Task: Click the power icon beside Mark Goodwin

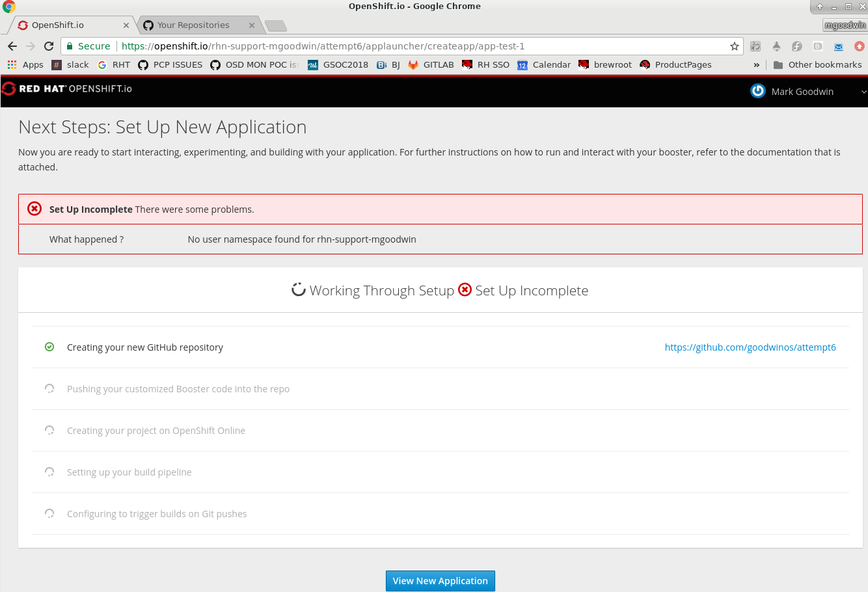Action: click(x=757, y=91)
